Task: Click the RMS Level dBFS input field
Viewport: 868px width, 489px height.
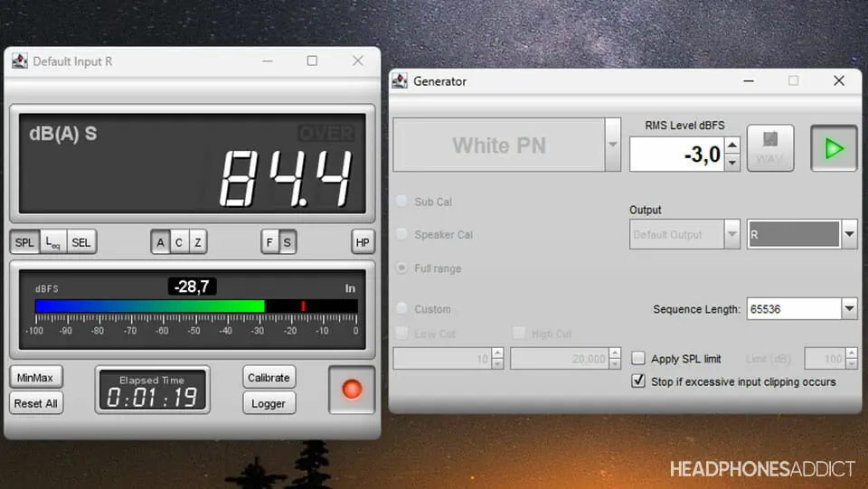Action: coord(676,154)
